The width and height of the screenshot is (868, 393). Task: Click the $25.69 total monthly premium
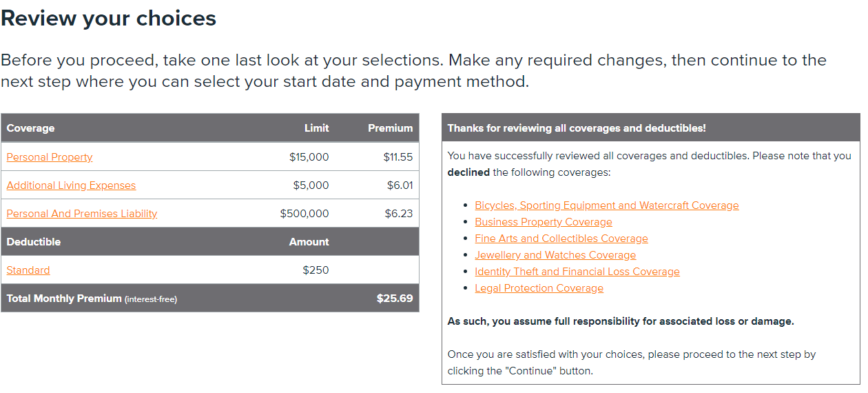coord(395,299)
